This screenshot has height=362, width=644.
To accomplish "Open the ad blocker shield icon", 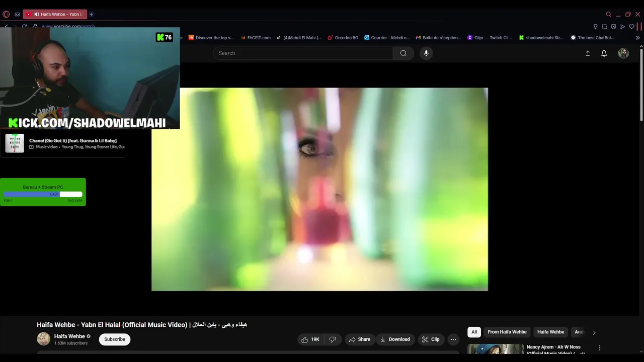I will 613,27.
